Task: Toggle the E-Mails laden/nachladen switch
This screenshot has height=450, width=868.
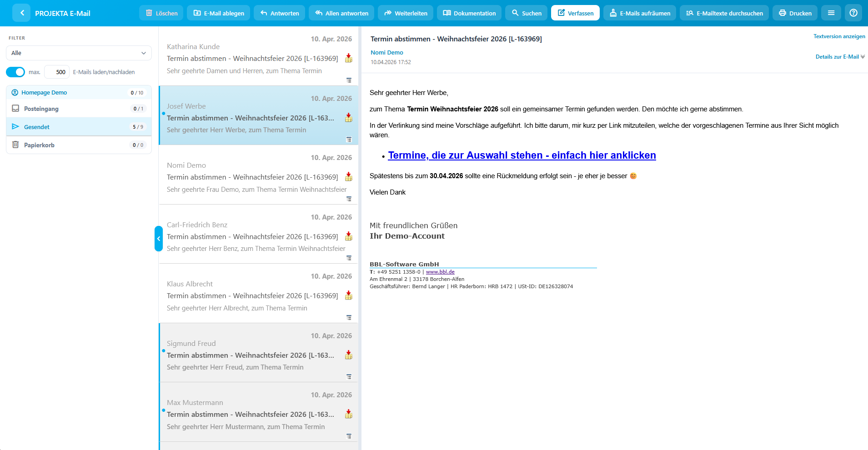Action: (15, 72)
